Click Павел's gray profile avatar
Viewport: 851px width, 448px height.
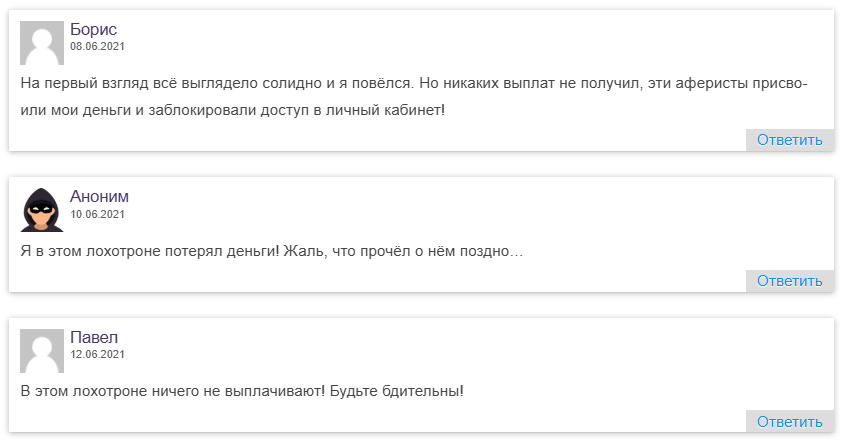point(42,351)
